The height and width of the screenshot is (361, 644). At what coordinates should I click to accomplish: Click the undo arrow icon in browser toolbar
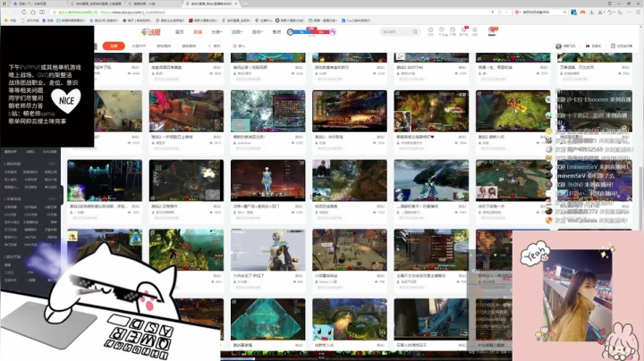pyautogui.click(x=611, y=13)
